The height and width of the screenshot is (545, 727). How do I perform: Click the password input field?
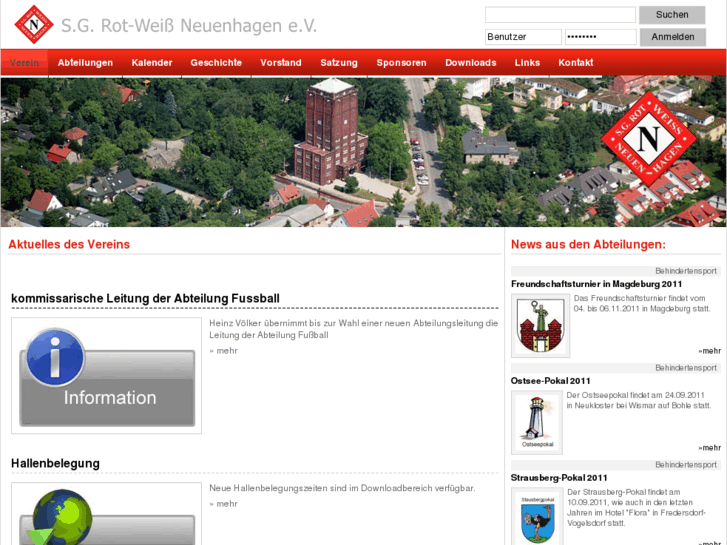coord(600,37)
